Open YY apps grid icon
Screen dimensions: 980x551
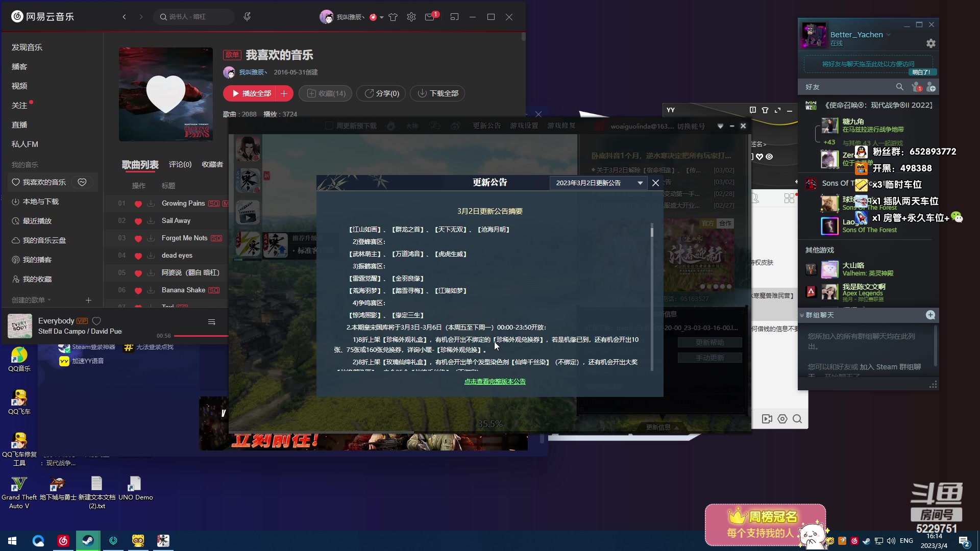(789, 198)
